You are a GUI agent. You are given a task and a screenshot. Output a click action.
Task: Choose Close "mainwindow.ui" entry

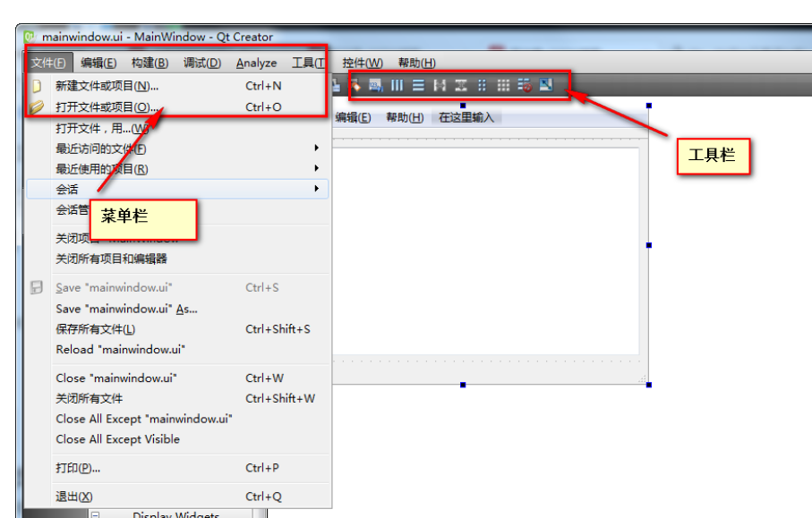(177, 378)
